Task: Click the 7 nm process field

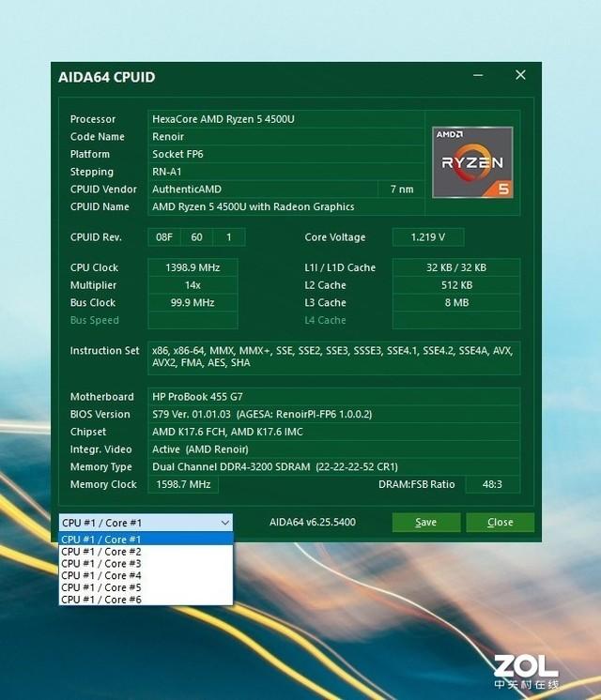Action: pyautogui.click(x=402, y=190)
